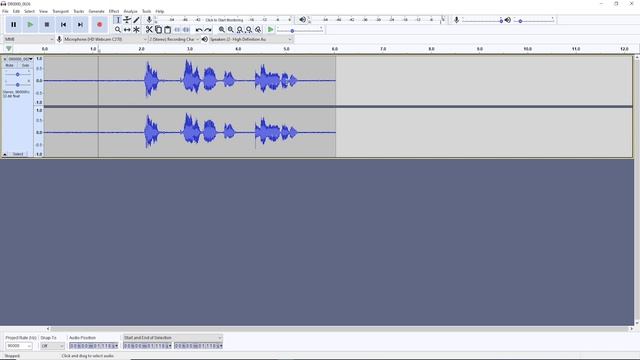Toggle Solo on the audio track
640x360 pixels.
[x=25, y=65]
